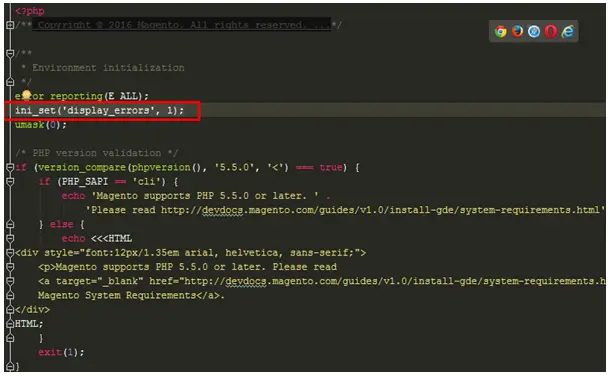Screen dimensions: 614x376
Task: Click the 'PHP version validation' comment
Action: click(97, 153)
